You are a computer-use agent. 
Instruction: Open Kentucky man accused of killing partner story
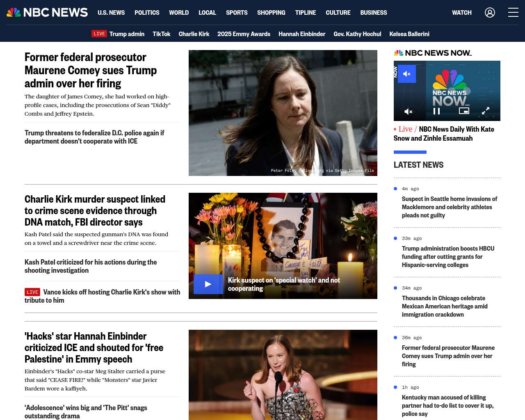click(x=447, y=406)
